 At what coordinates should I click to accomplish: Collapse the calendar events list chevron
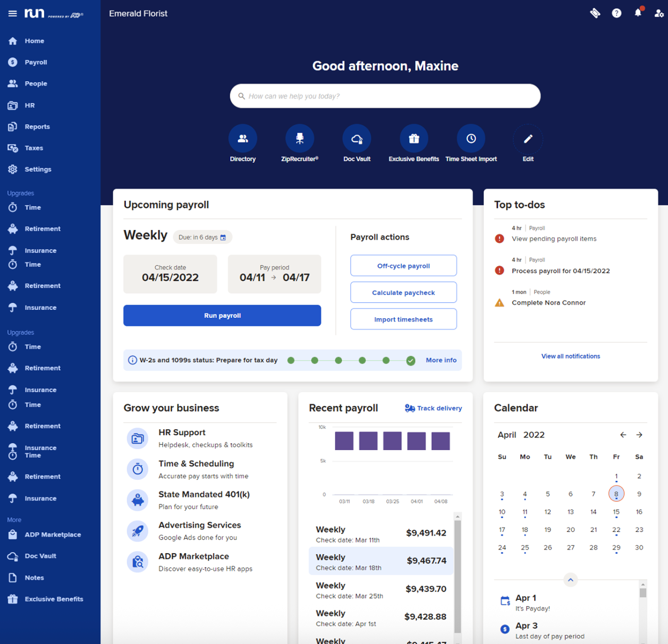click(570, 580)
